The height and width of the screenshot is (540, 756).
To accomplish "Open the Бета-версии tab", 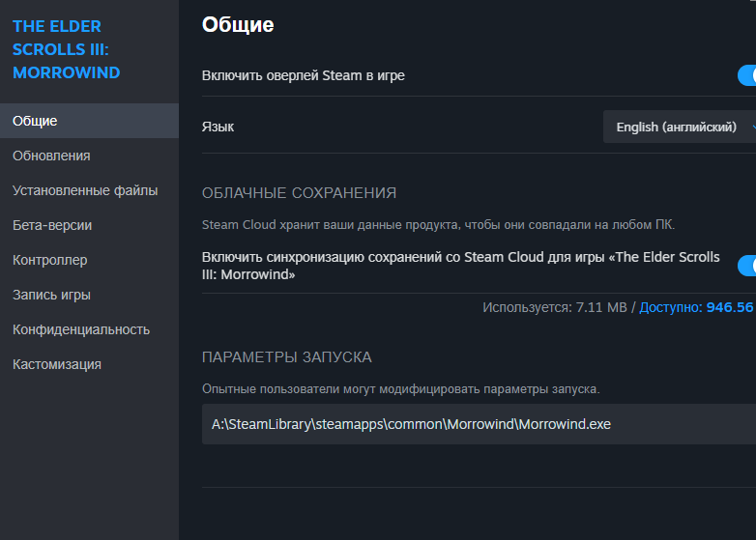I will click(x=52, y=225).
